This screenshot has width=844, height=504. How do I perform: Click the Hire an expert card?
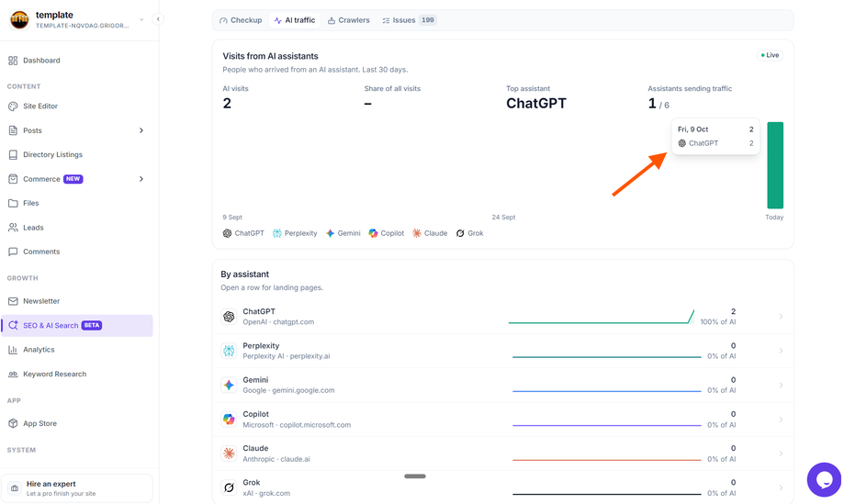point(77,488)
